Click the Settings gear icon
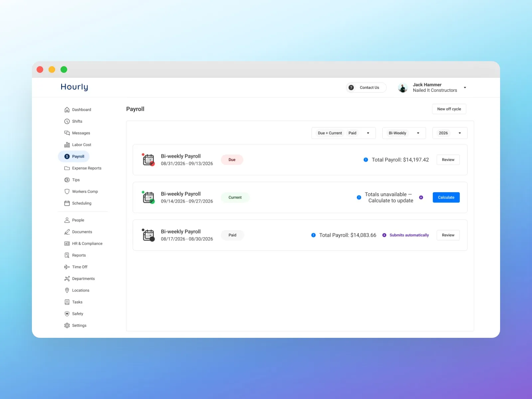Screen dimensions: 532x399 click(67, 326)
